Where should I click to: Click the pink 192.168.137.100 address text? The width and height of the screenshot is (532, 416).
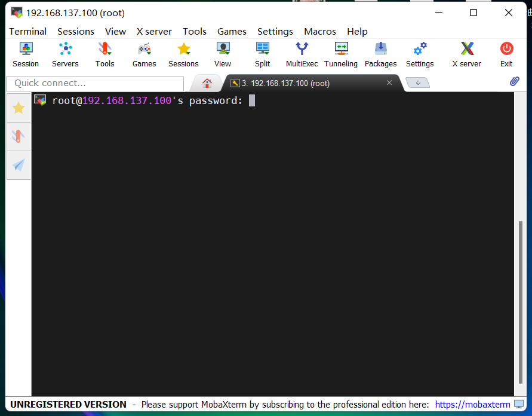[x=127, y=100]
